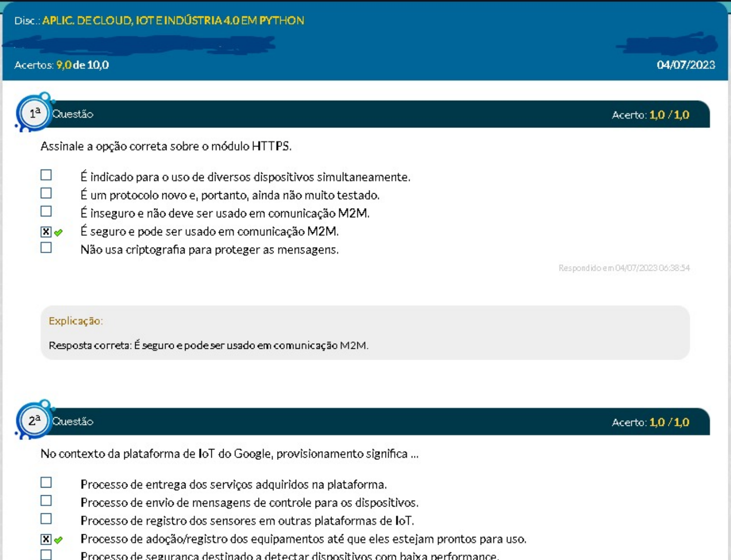Image resolution: width=731 pixels, height=560 pixels.
Task: Check 'É indicado para o uso de diversos dispositivos'
Action: click(46, 175)
